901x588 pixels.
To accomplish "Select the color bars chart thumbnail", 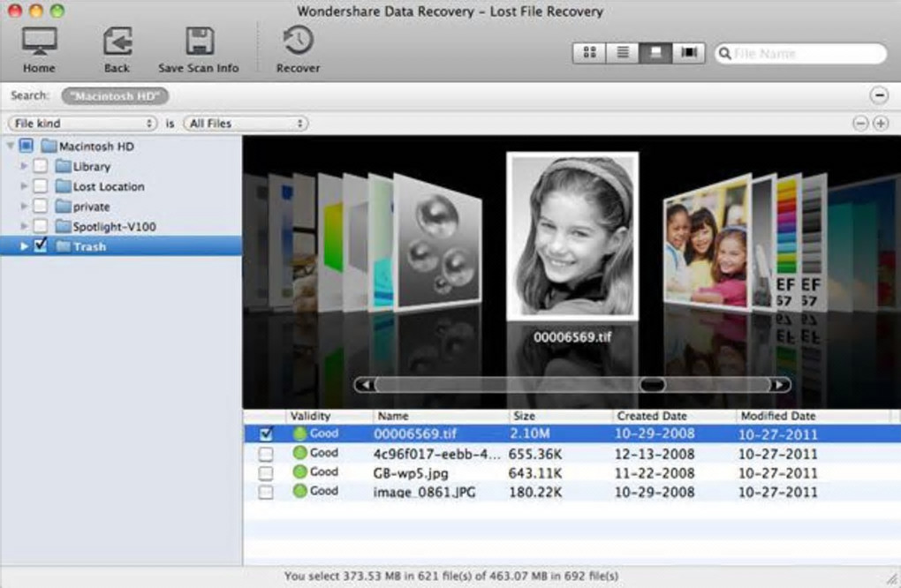I will (787, 242).
